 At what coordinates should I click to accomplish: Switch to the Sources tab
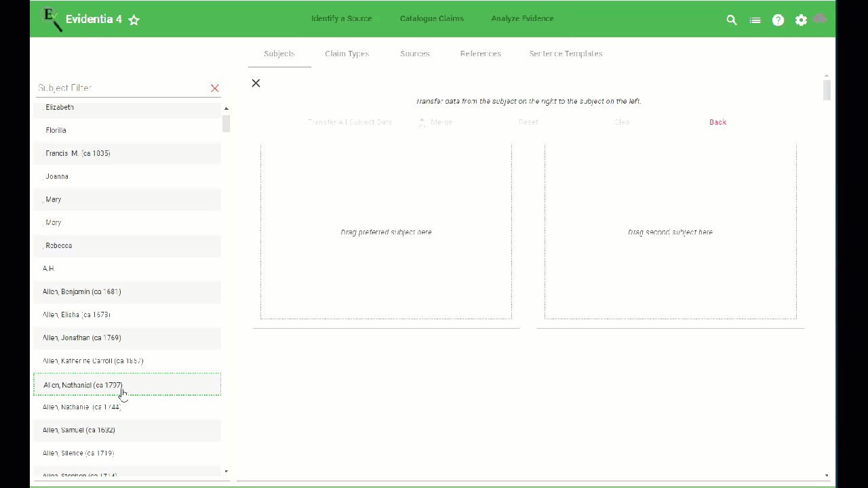point(415,54)
